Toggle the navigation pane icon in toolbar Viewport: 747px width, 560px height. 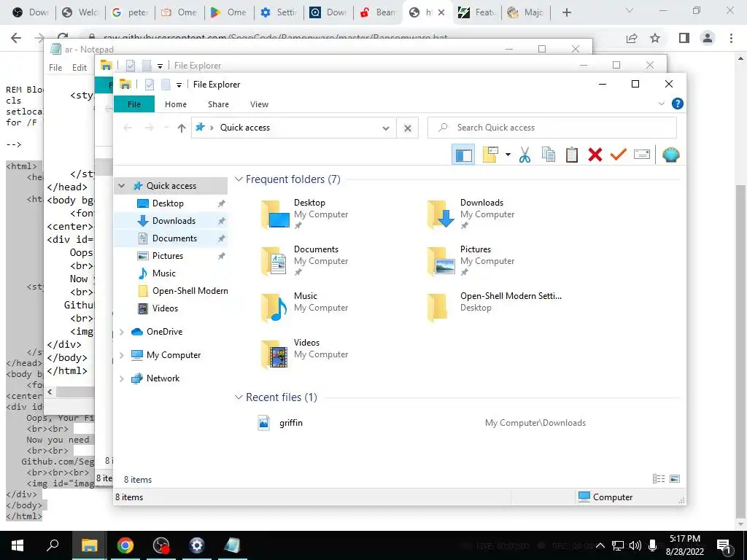[463, 155]
